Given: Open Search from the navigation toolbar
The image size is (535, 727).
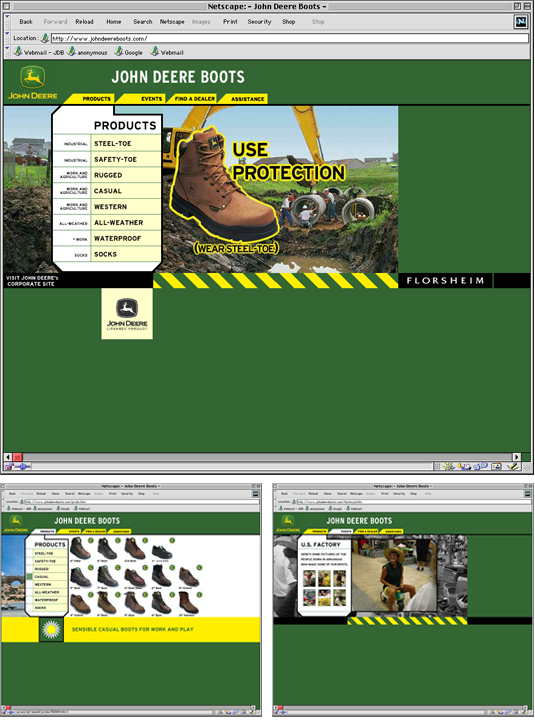Looking at the screenshot, I should pyautogui.click(x=143, y=22).
